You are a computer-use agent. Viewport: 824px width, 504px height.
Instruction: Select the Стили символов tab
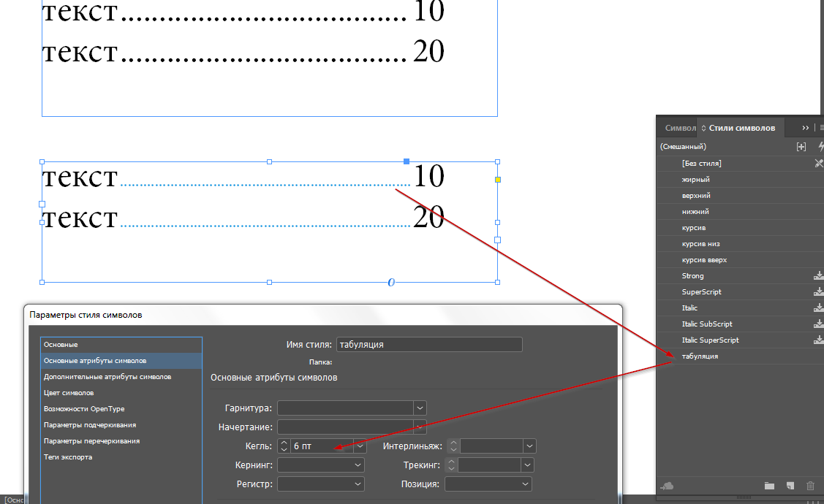point(741,128)
